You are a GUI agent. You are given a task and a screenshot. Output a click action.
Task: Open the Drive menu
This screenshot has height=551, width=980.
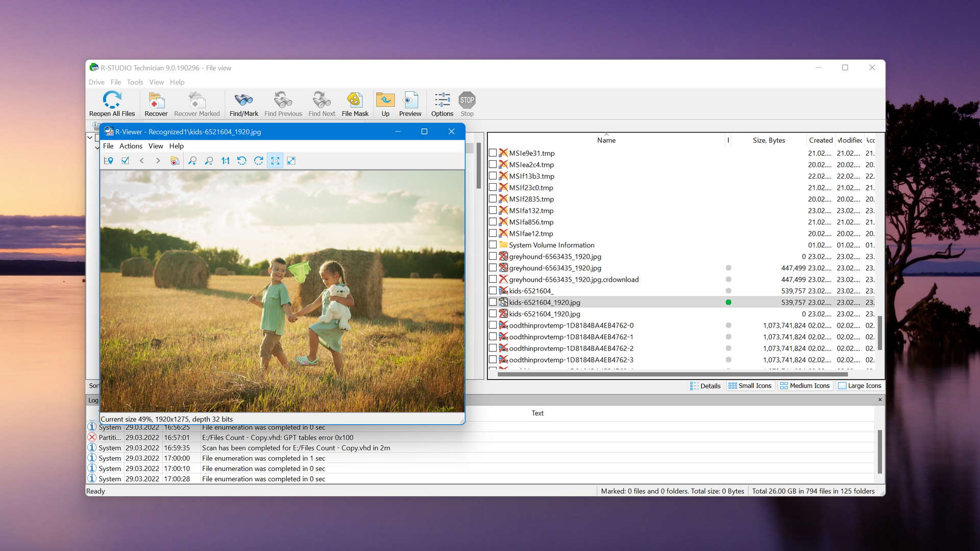click(96, 82)
